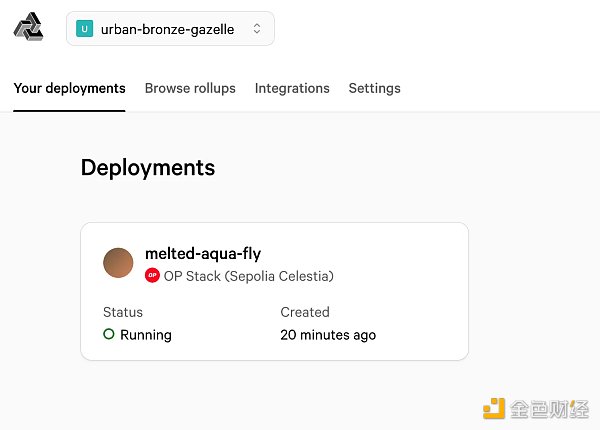Navigate to the Settings tab

(374, 88)
